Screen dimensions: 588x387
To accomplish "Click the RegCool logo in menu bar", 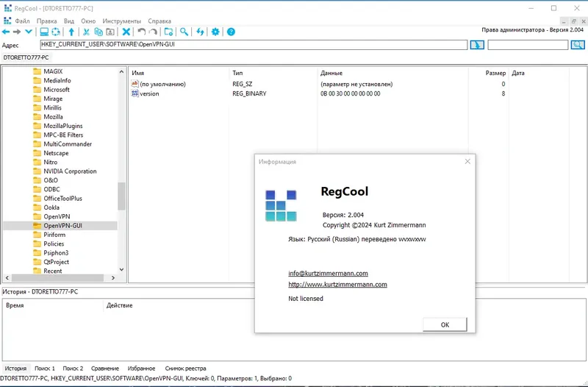I will [x=7, y=21].
